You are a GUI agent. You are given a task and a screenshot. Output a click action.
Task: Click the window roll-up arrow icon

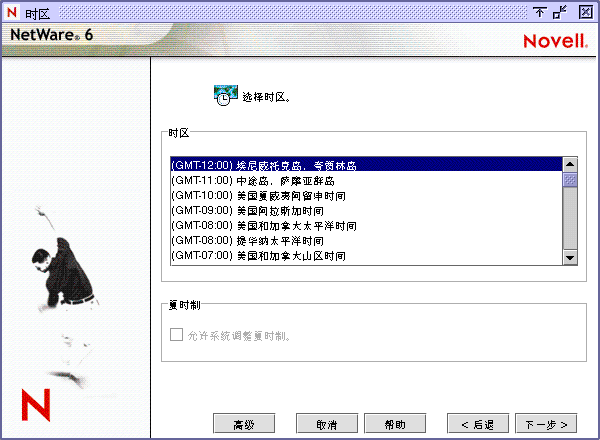click(x=540, y=12)
